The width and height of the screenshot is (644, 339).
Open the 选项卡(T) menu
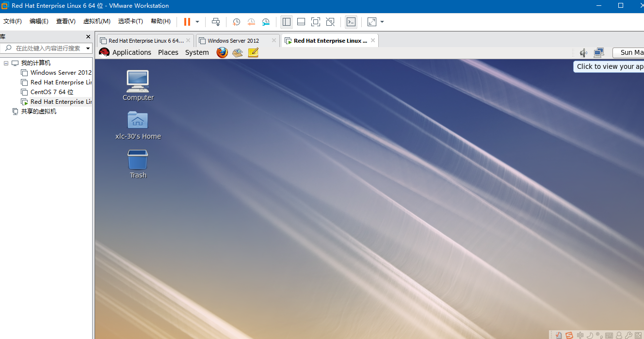point(130,21)
